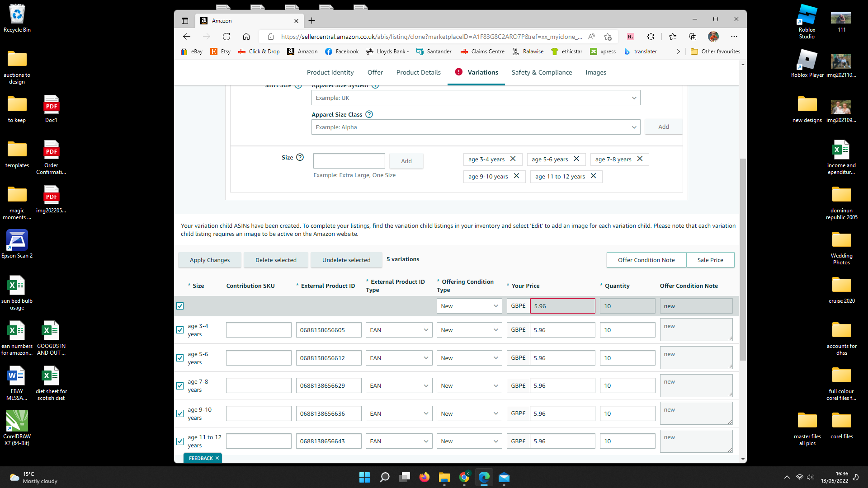This screenshot has width=868, height=488.
Task: Click the Apply Changes button
Action: 209,260
